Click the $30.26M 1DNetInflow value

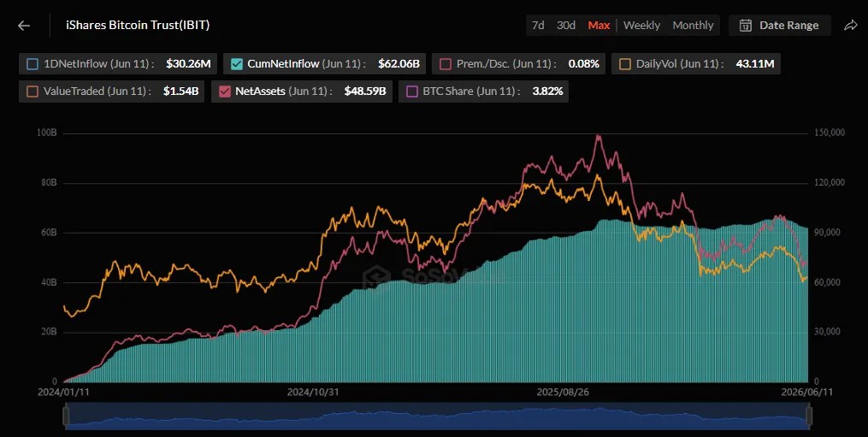(x=188, y=63)
